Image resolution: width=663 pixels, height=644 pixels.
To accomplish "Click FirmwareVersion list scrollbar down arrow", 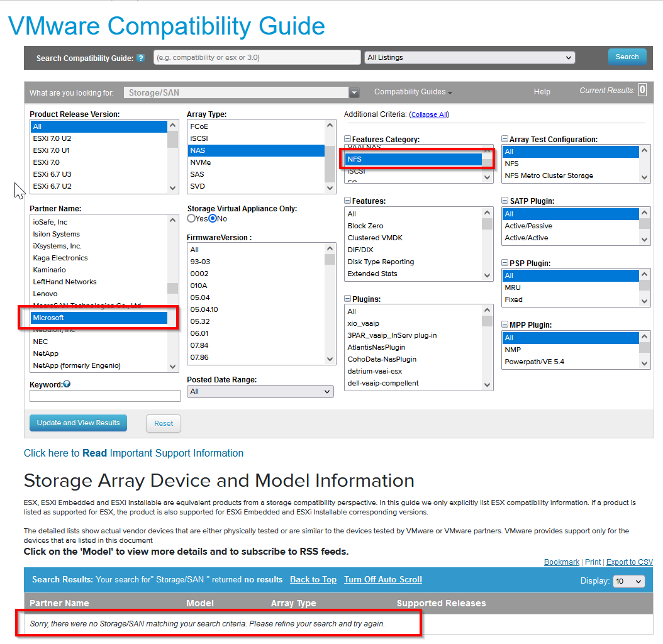I will pyautogui.click(x=330, y=359).
